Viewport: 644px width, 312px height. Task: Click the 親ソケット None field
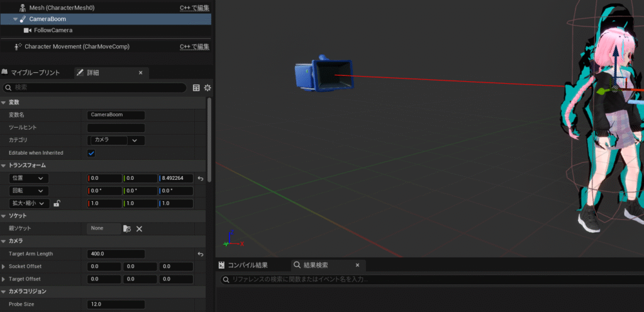(104, 228)
